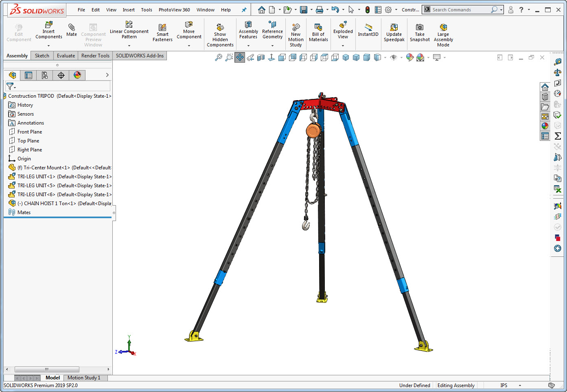
Task: Click the Previous View icon
Action: [250, 57]
